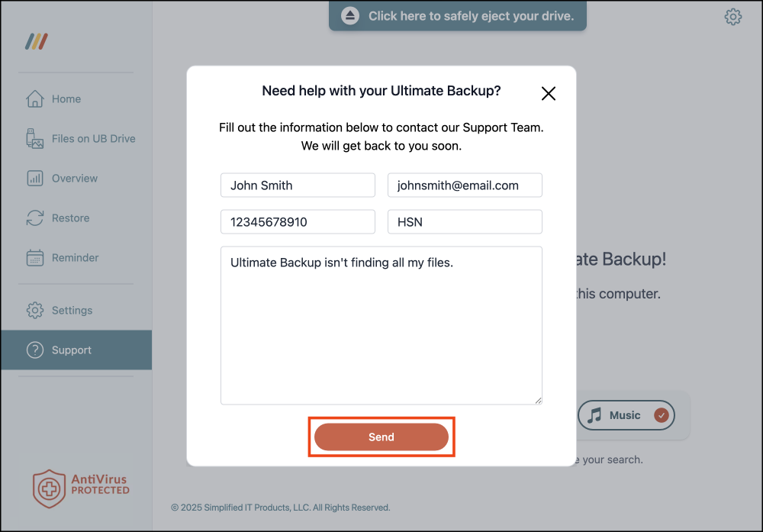
Task: Click the HSN input field
Action: [465, 222]
